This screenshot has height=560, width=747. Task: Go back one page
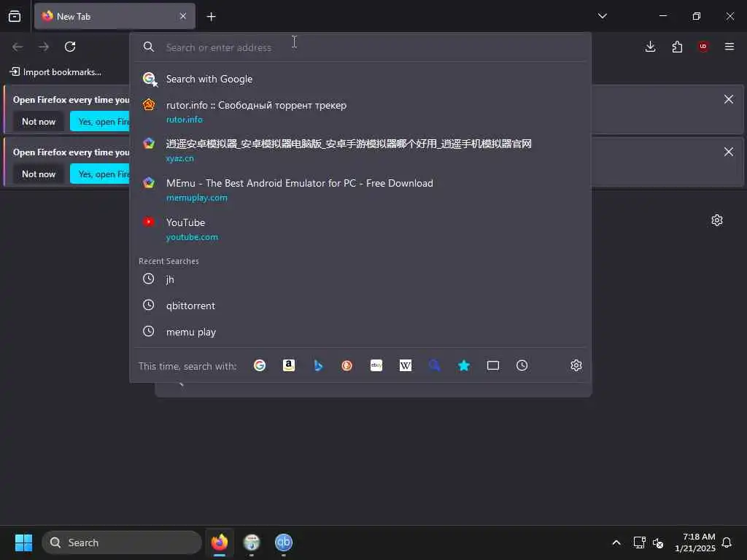click(x=18, y=47)
